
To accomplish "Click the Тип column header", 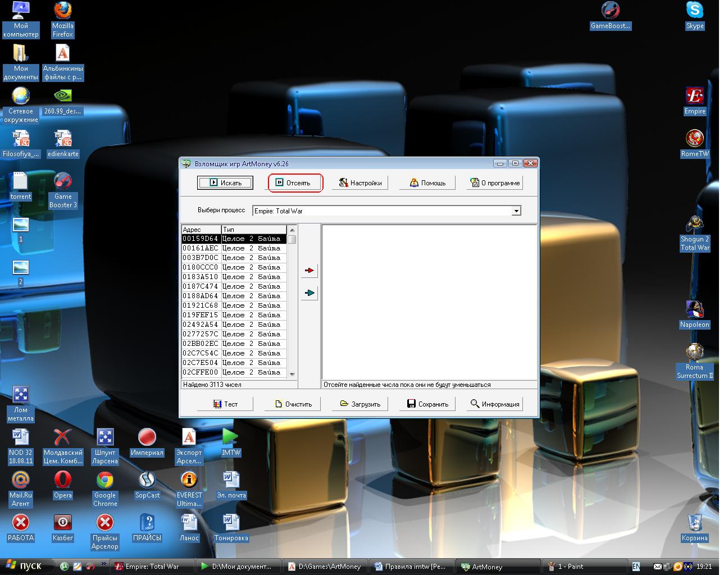I will click(254, 230).
